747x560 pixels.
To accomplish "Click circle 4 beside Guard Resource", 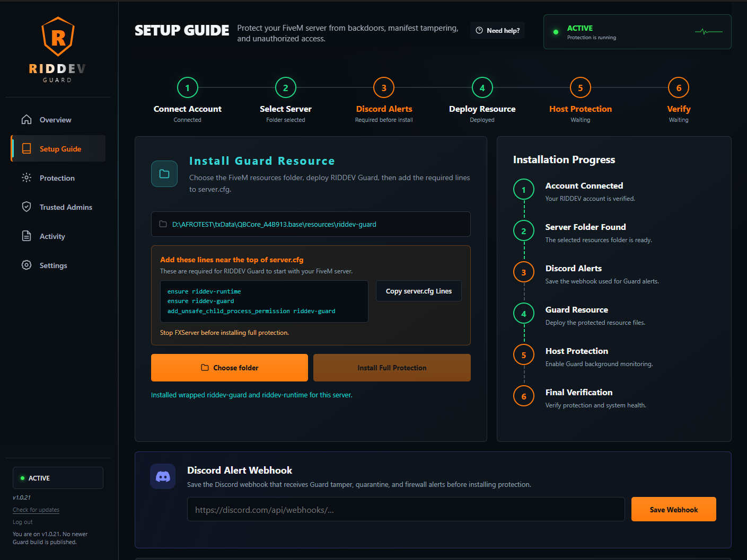I will (x=524, y=314).
